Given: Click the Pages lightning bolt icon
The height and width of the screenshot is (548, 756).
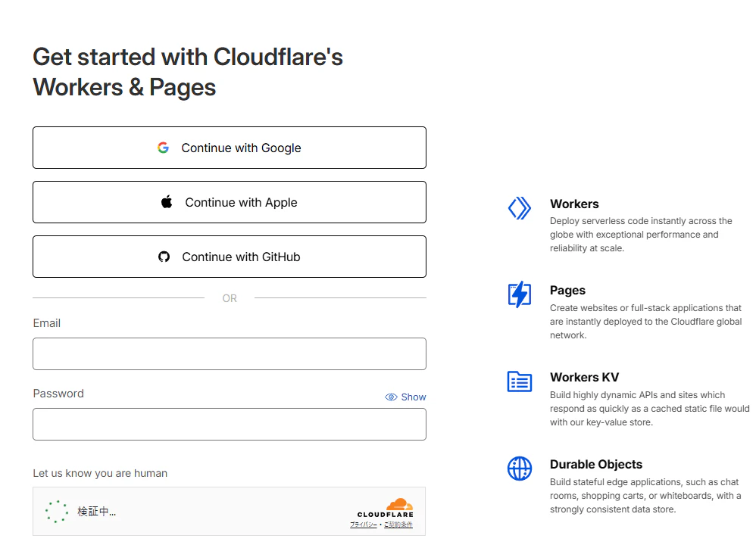Looking at the screenshot, I should [520, 294].
